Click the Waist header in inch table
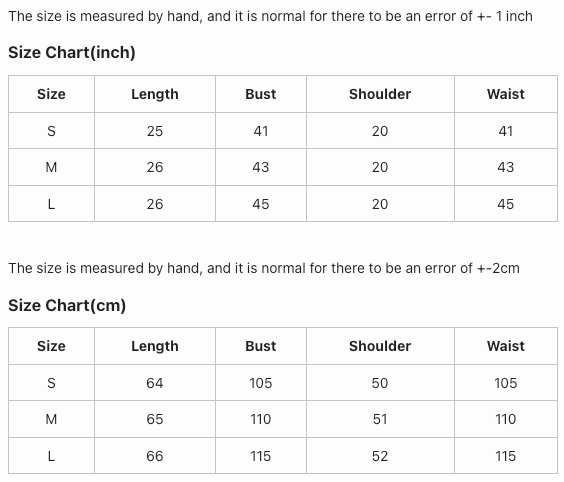The image size is (564, 482). [x=506, y=94]
